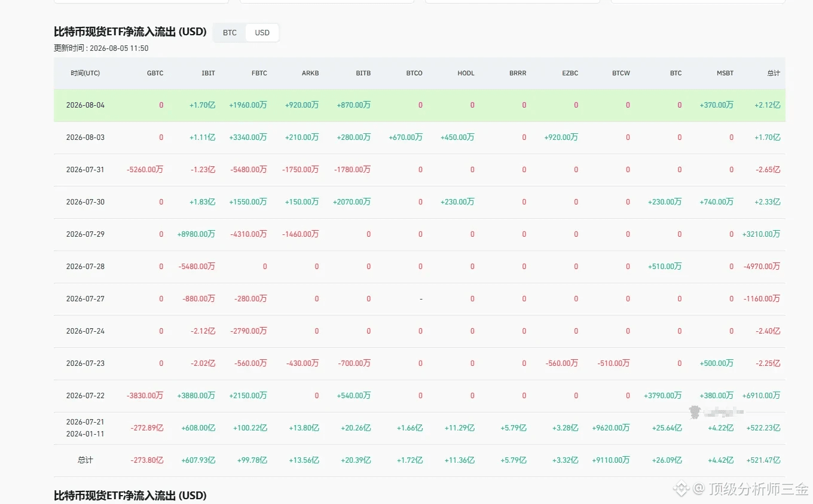Switch the ETF flow unit to BTC
The height and width of the screenshot is (504, 813).
point(230,33)
